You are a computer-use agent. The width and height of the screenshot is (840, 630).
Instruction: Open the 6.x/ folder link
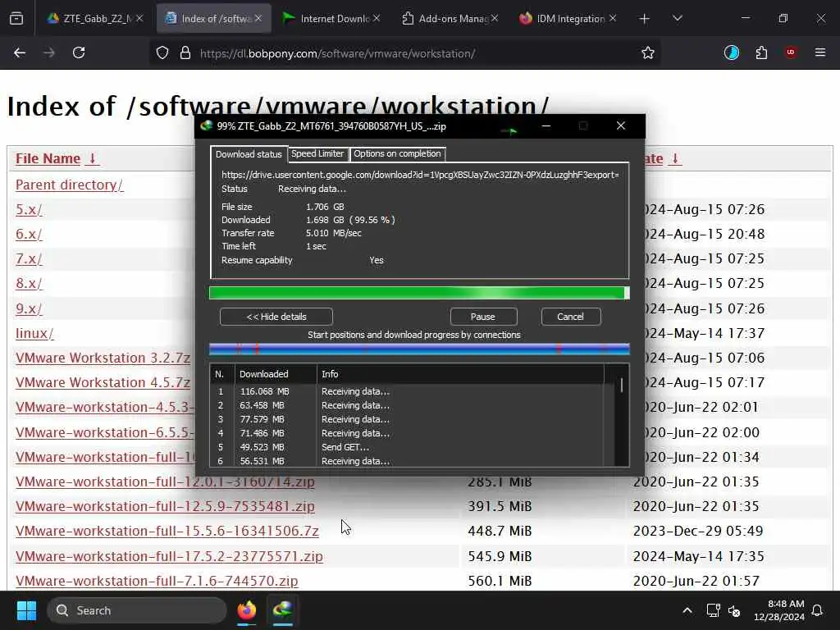[x=29, y=234]
